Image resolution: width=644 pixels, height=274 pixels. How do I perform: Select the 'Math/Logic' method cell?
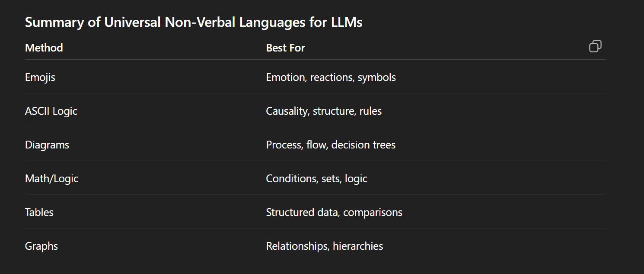click(52, 178)
